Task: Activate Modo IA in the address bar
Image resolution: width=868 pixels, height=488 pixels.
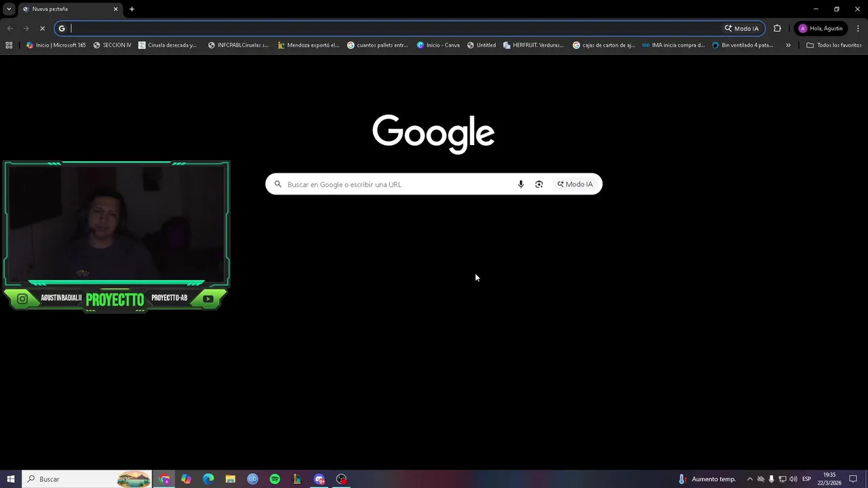Action: pyautogui.click(x=742, y=28)
